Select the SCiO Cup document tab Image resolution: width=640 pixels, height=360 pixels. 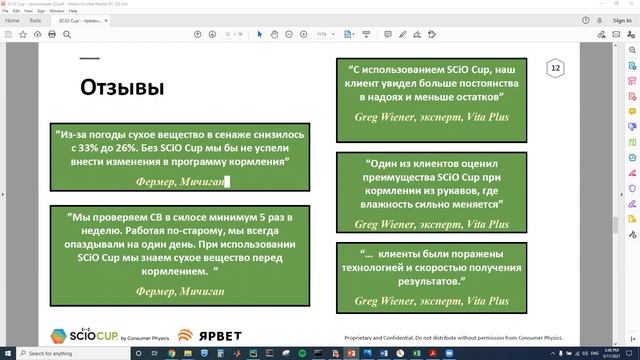79,20
